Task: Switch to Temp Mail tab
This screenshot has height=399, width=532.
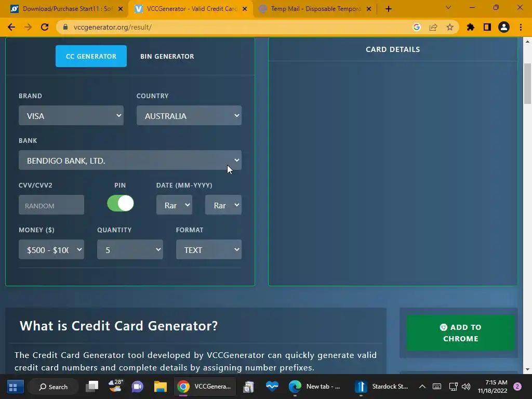Action: (x=314, y=9)
